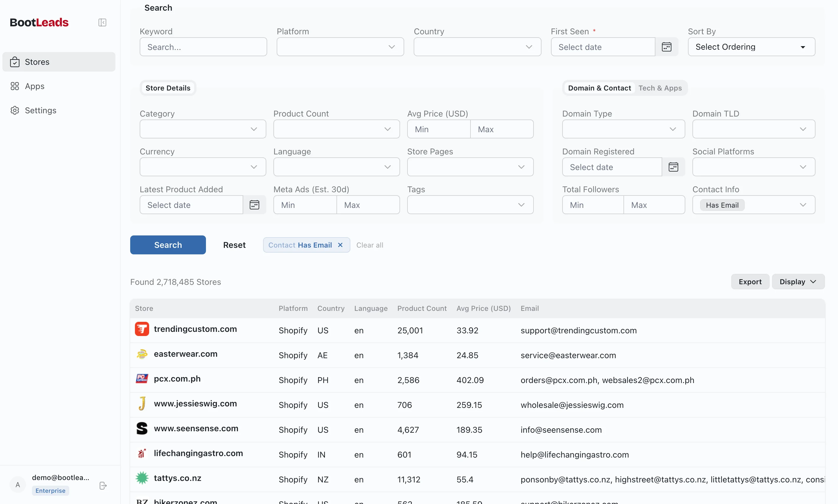
Task: Open the First Seen calendar picker
Action: click(666, 46)
